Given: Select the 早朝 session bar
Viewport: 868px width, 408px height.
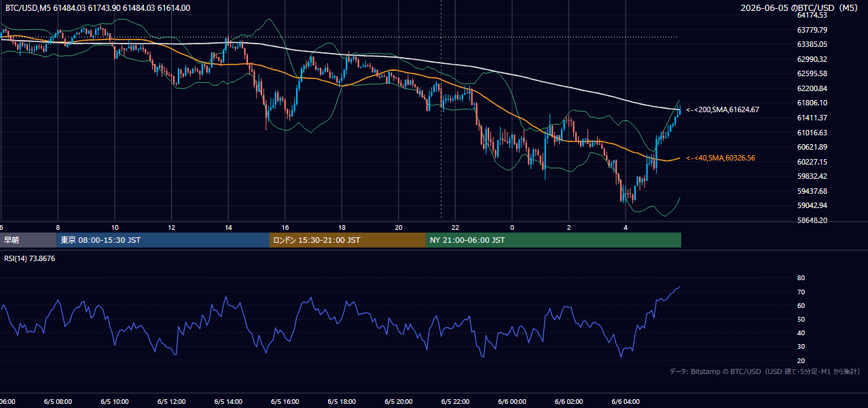Looking at the screenshot, I should [x=28, y=240].
